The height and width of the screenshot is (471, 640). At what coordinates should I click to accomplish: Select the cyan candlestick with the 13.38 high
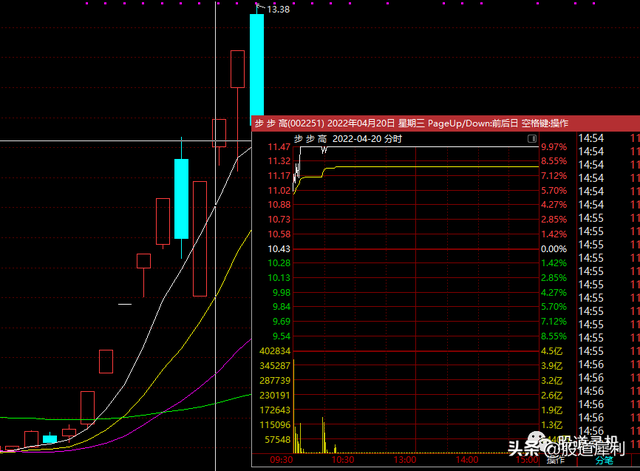coord(257,69)
